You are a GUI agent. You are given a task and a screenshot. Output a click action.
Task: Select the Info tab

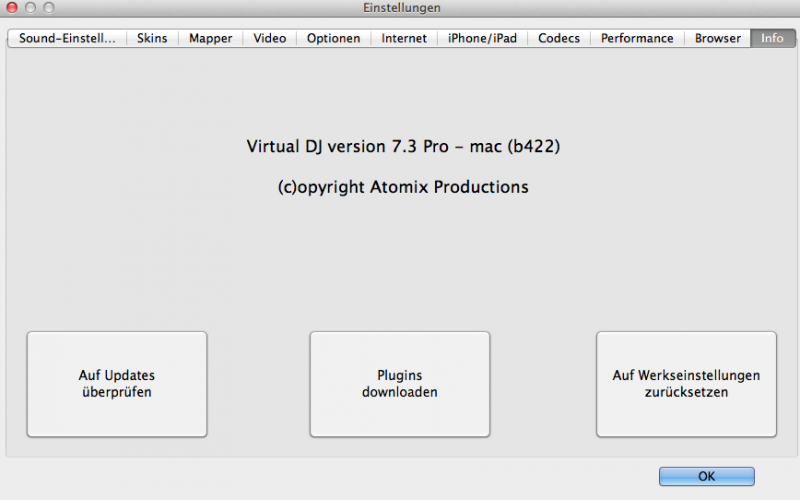pyautogui.click(x=772, y=38)
